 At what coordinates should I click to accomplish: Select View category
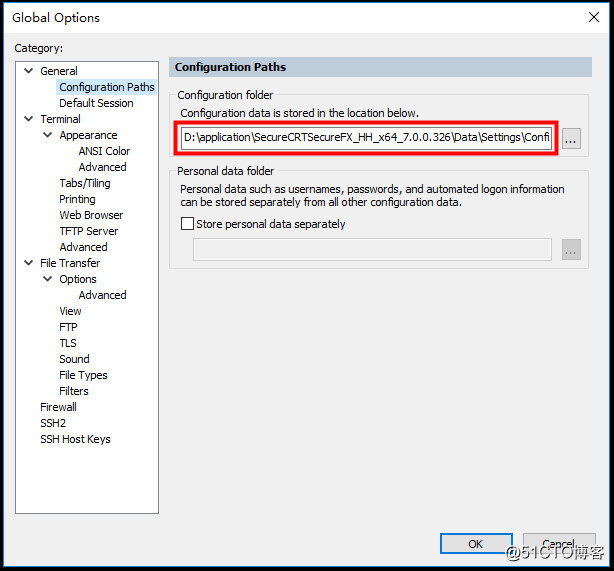70,311
